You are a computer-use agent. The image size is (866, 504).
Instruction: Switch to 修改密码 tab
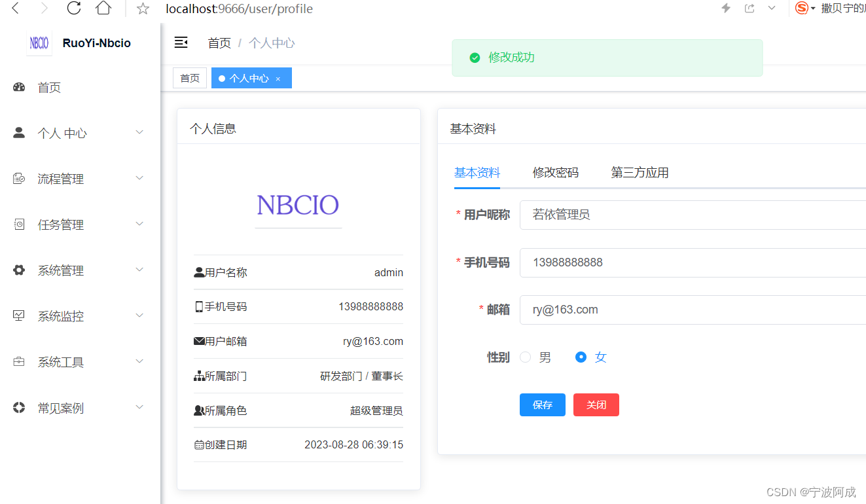coord(556,173)
